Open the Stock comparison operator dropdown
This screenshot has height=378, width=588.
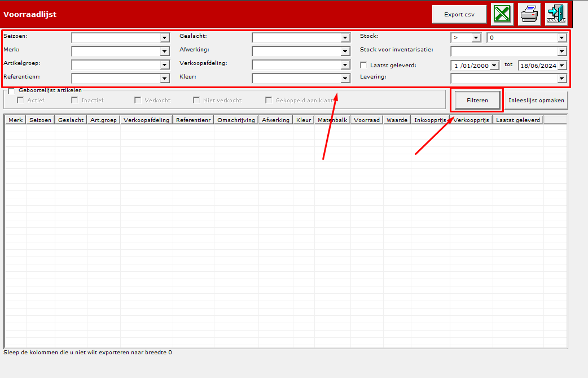point(476,38)
